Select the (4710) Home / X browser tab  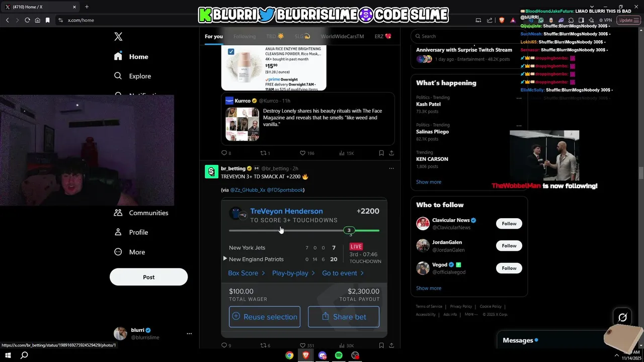point(41,7)
